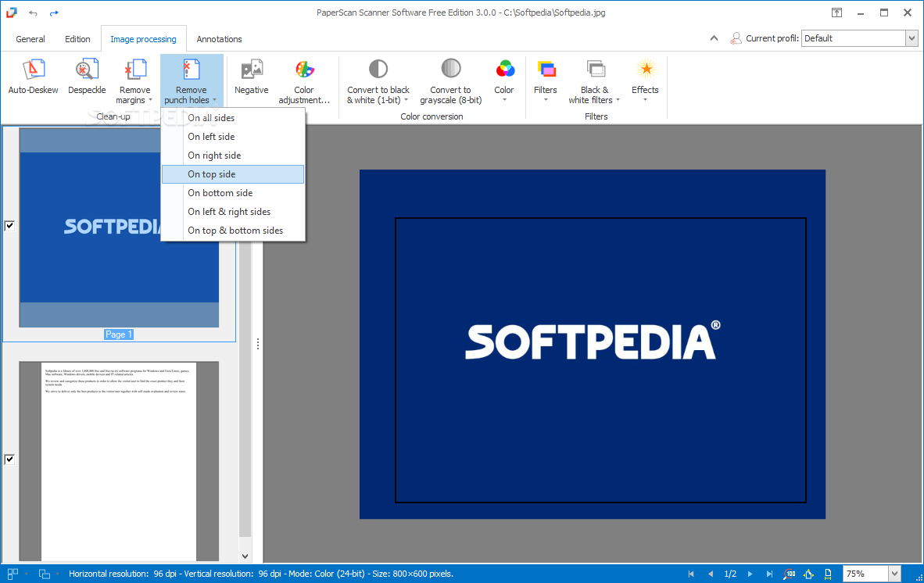This screenshot has width=924, height=583.
Task: Click the ribbon display options icon
Action: pos(836,13)
